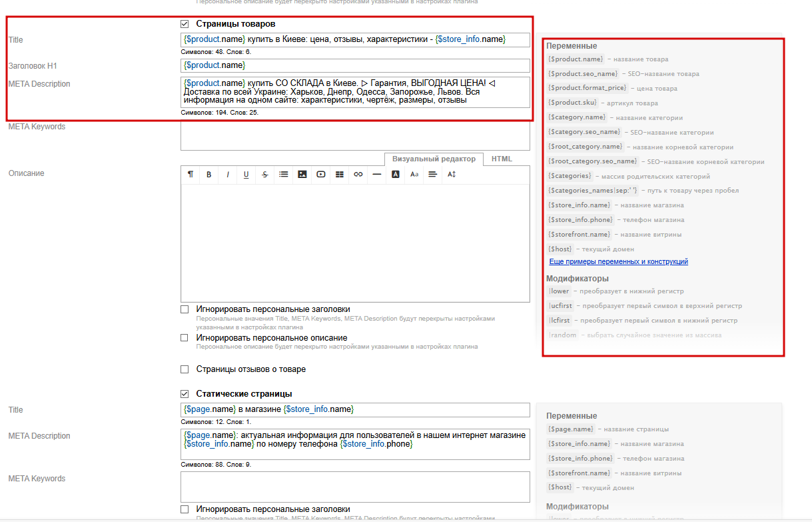Screen dimensions: 812x522
Task: Focus the product pages META Description field
Action: (355, 92)
